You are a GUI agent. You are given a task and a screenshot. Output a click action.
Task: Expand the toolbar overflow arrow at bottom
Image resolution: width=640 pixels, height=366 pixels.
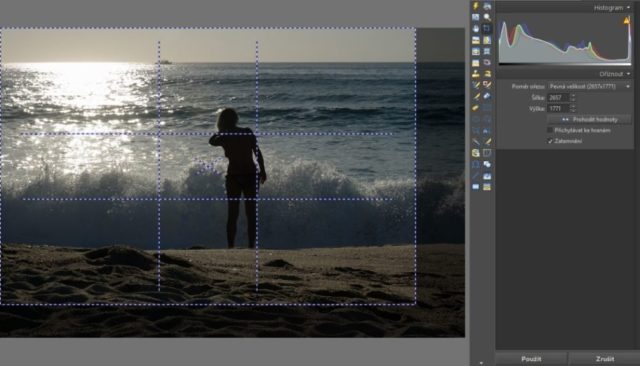point(481,362)
